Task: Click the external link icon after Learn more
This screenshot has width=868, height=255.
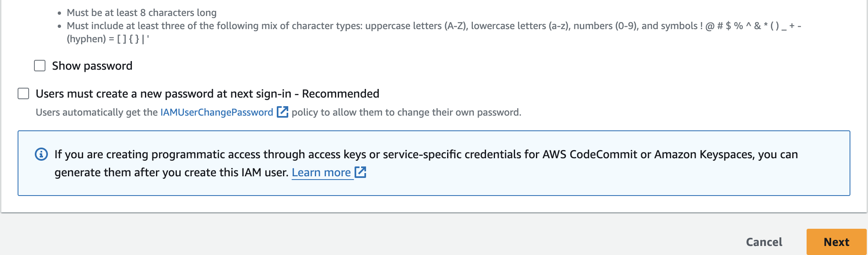Action: click(360, 172)
